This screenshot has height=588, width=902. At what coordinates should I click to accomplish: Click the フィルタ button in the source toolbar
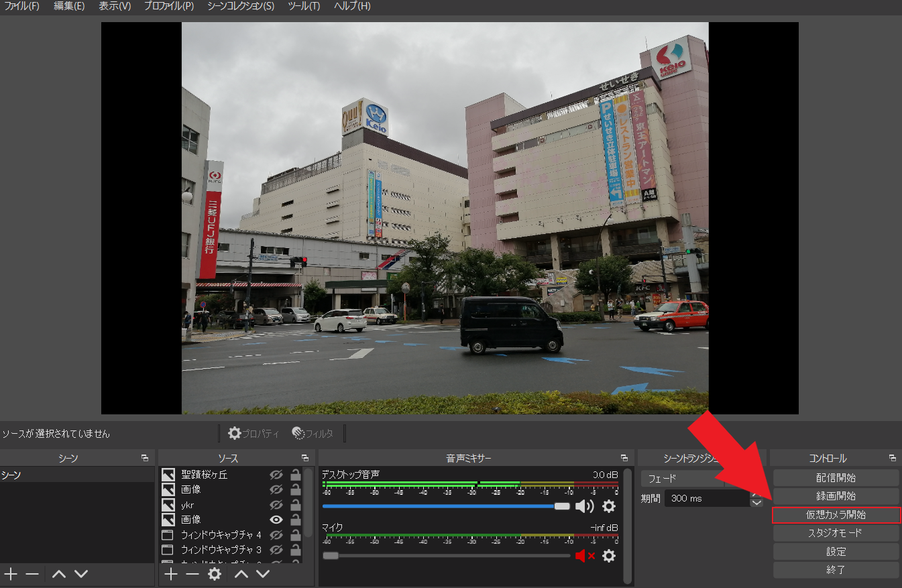click(x=313, y=434)
